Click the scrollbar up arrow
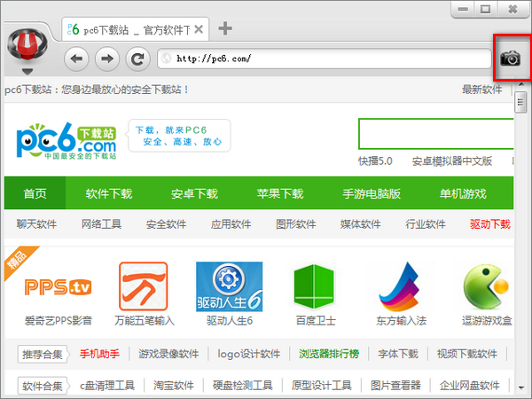This screenshot has width=532, height=399. 521,84
